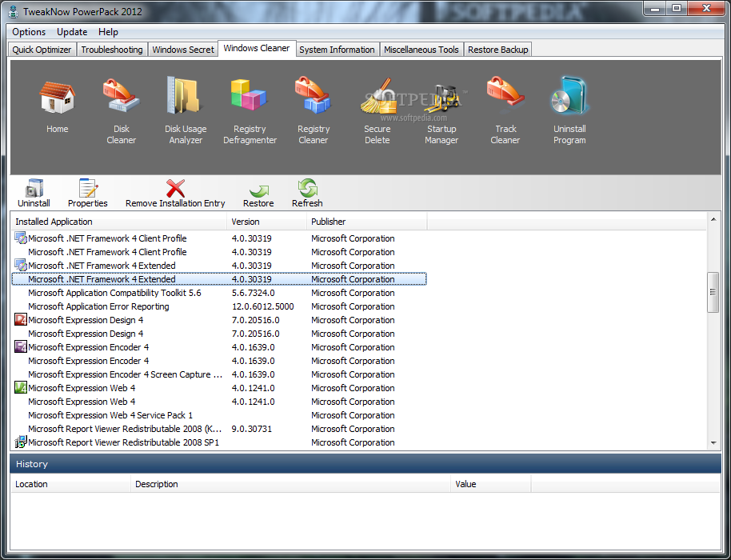Click the Microsoft Expression Design 4 icon
The height and width of the screenshot is (560, 731).
pos(21,320)
